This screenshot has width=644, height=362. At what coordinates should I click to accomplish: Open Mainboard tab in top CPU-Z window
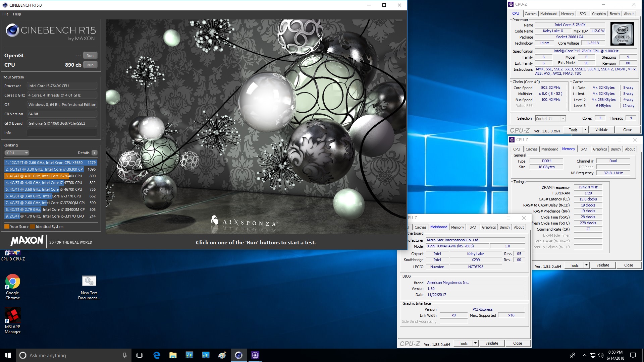[x=549, y=14]
